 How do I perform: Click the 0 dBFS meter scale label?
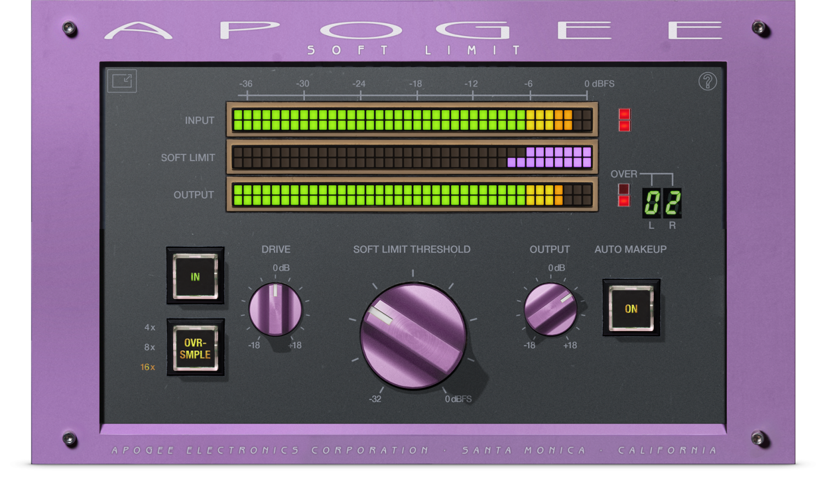(599, 84)
